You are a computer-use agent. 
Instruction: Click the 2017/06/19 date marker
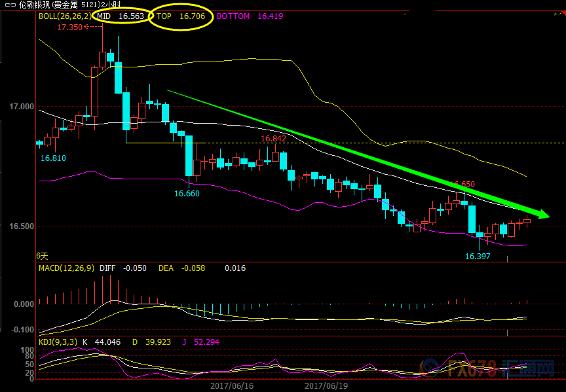(x=326, y=386)
